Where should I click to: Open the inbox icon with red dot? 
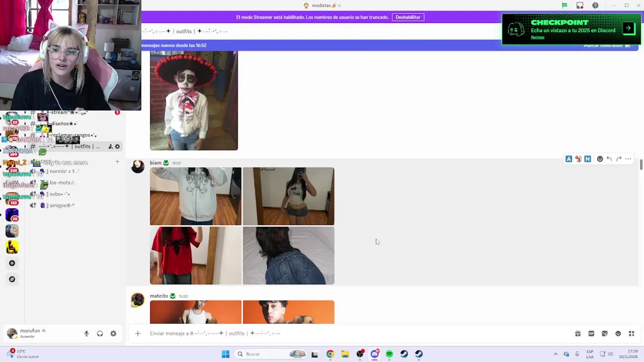tap(580, 6)
